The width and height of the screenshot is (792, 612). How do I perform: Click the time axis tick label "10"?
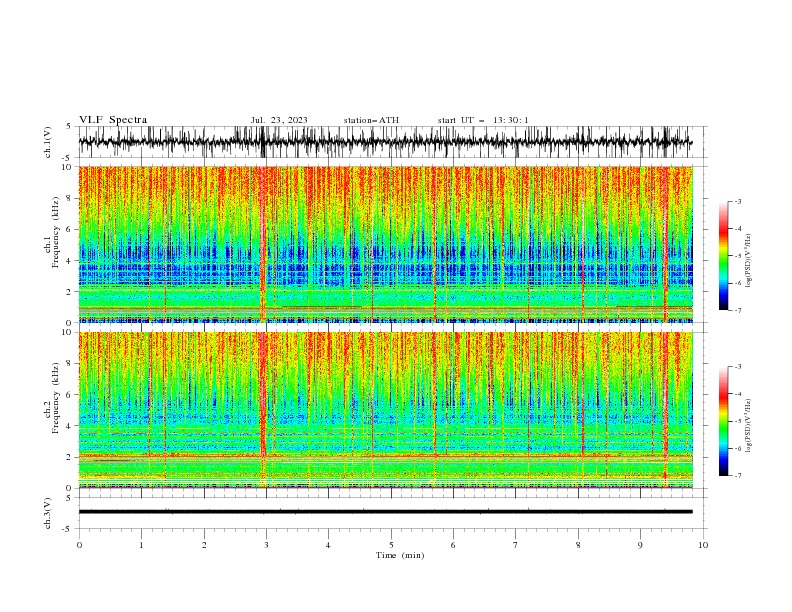[703, 545]
